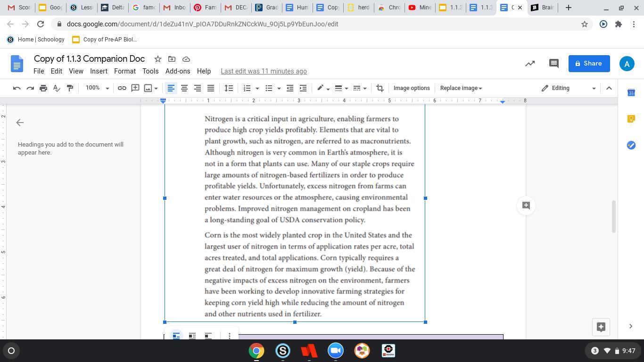
Task: Toggle justified alignment
Action: tap(211, 88)
